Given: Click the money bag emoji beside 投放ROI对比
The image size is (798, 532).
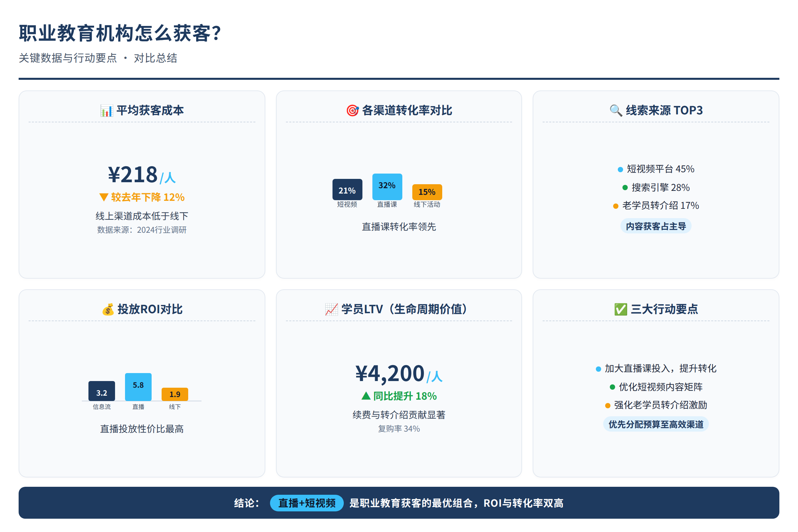Looking at the screenshot, I should (108, 310).
